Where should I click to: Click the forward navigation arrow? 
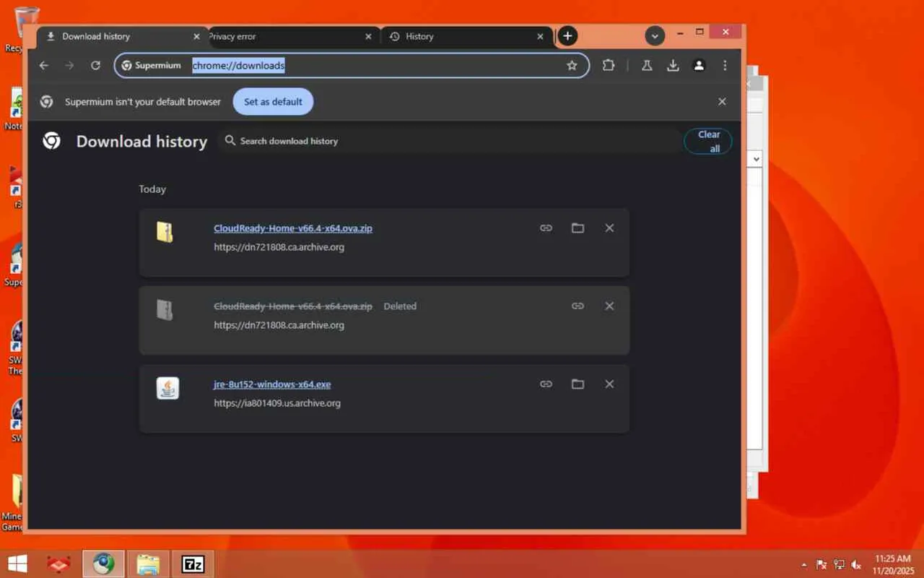[69, 66]
